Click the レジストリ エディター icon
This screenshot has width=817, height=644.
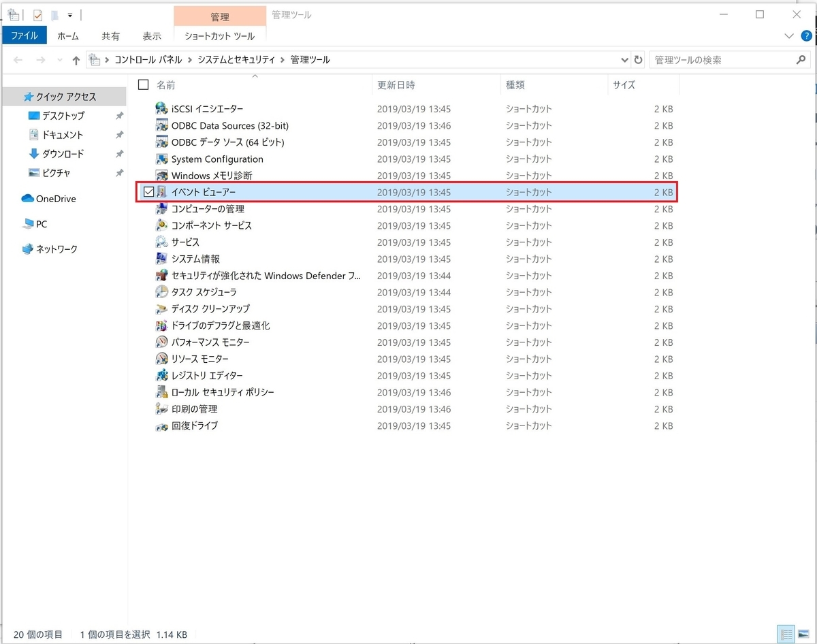pos(161,376)
